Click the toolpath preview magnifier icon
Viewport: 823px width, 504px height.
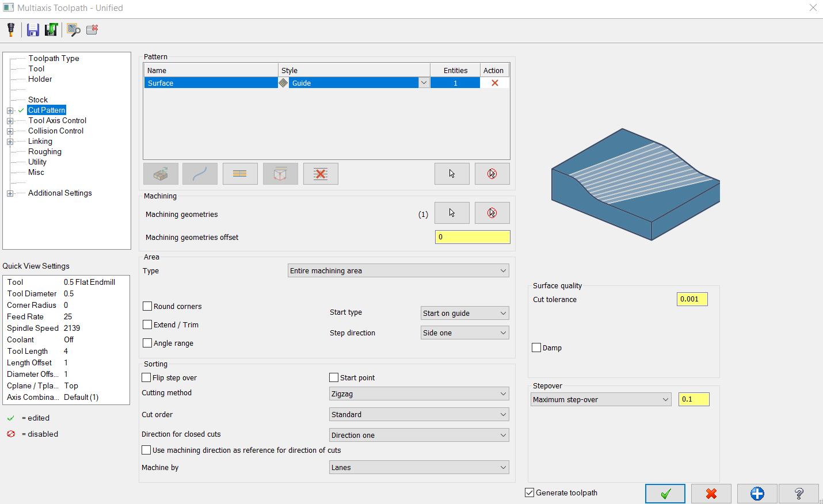[73, 30]
